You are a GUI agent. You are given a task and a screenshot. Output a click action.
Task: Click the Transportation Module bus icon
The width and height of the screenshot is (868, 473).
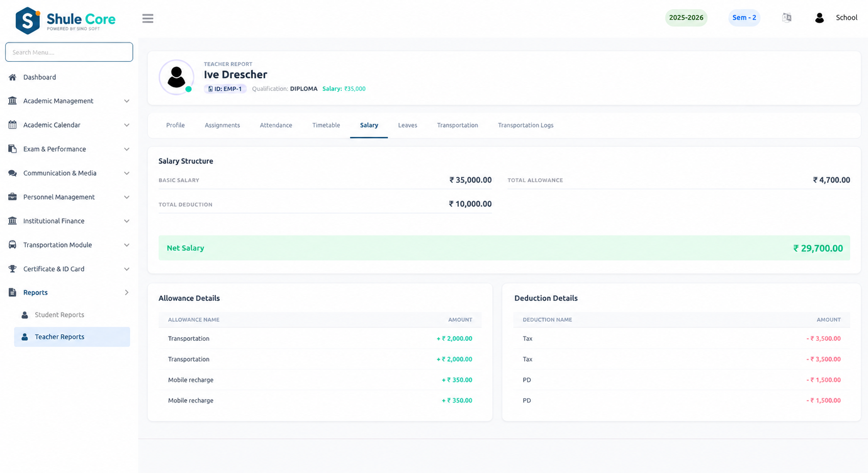(x=12, y=245)
